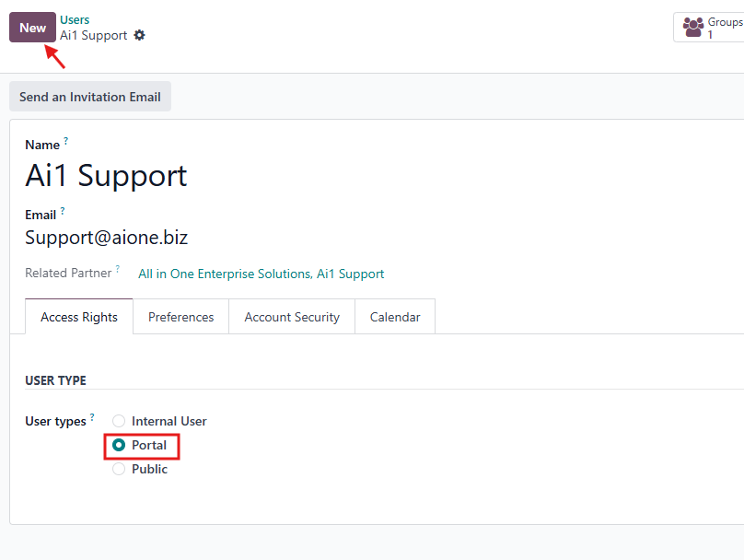
Task: Choose the Public user type radio
Action: pos(119,469)
